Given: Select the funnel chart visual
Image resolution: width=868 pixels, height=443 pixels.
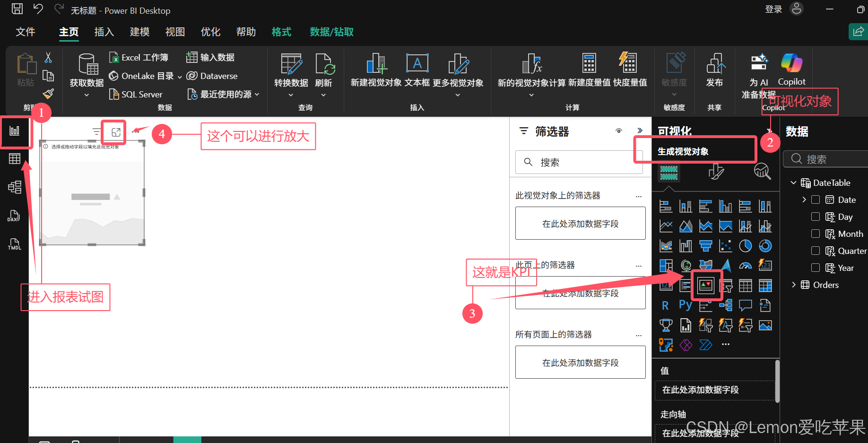Looking at the screenshot, I should click(705, 246).
